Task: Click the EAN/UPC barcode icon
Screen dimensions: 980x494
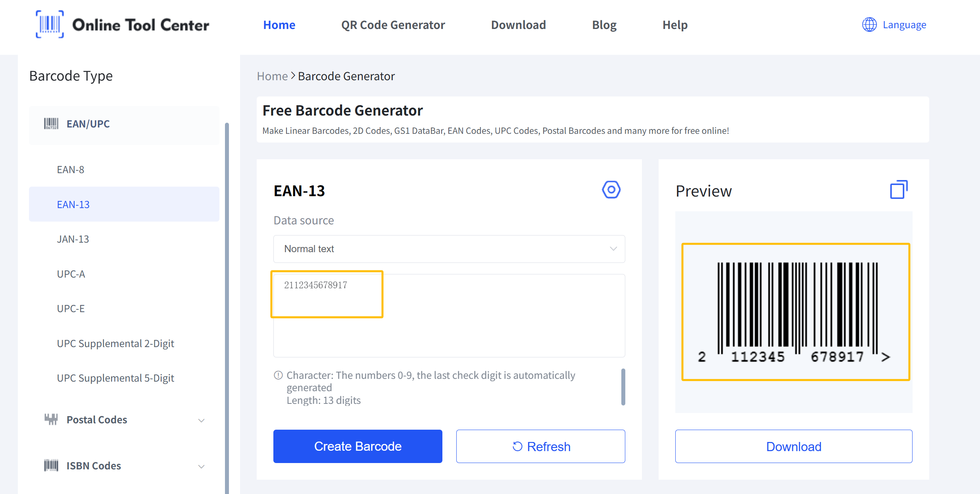Action: pyautogui.click(x=51, y=123)
